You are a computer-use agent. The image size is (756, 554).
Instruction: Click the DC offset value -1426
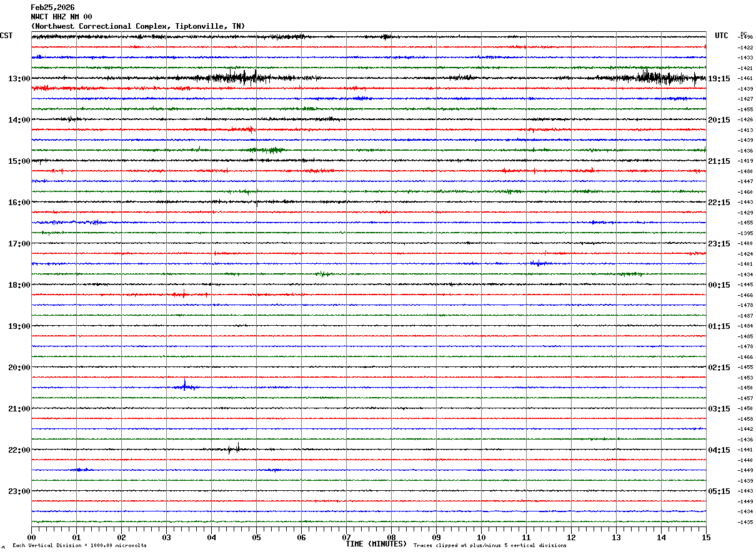745,120
